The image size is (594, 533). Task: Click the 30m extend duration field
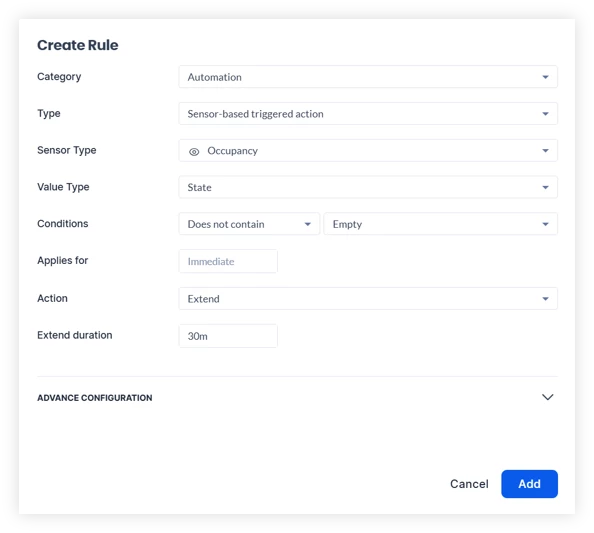[x=228, y=336]
